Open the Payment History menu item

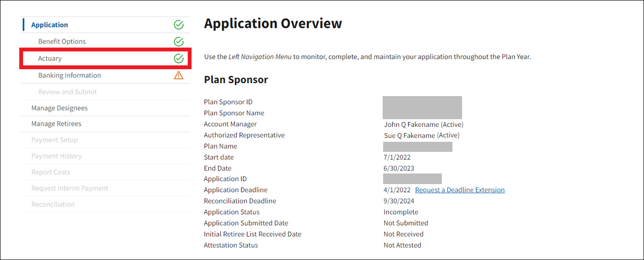coord(56,156)
